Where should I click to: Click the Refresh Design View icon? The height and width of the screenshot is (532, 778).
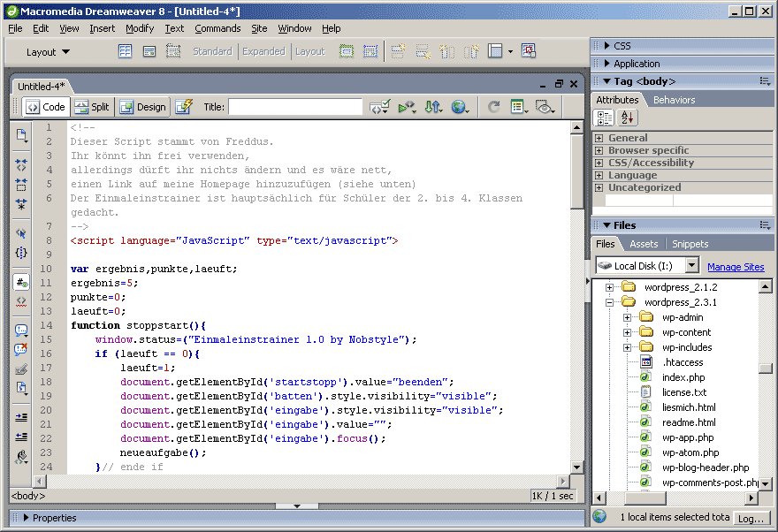[494, 107]
